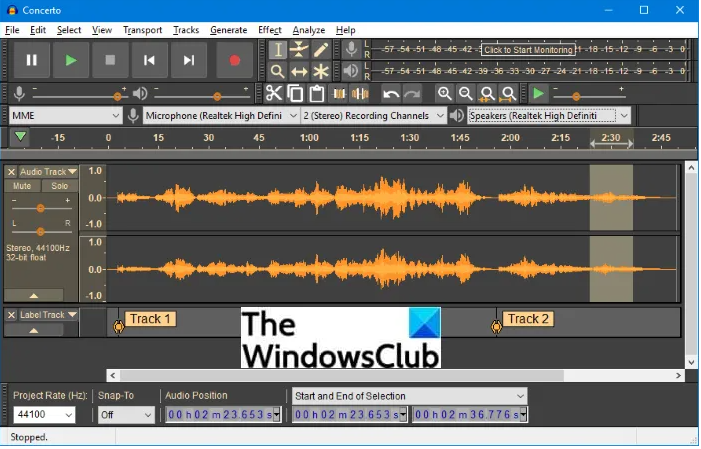
Task: Open the Speakers playback device dropdown
Action: pyautogui.click(x=549, y=116)
